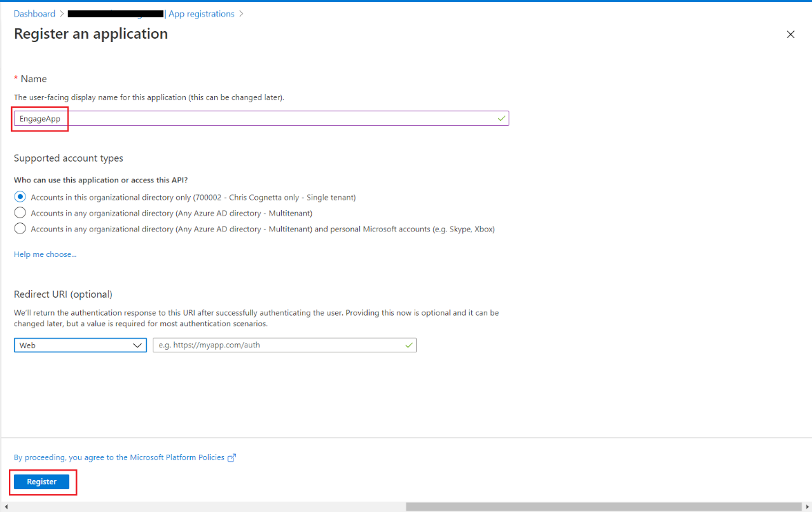
Task: Open the redacted directory breadcrumb item
Action: (x=116, y=14)
